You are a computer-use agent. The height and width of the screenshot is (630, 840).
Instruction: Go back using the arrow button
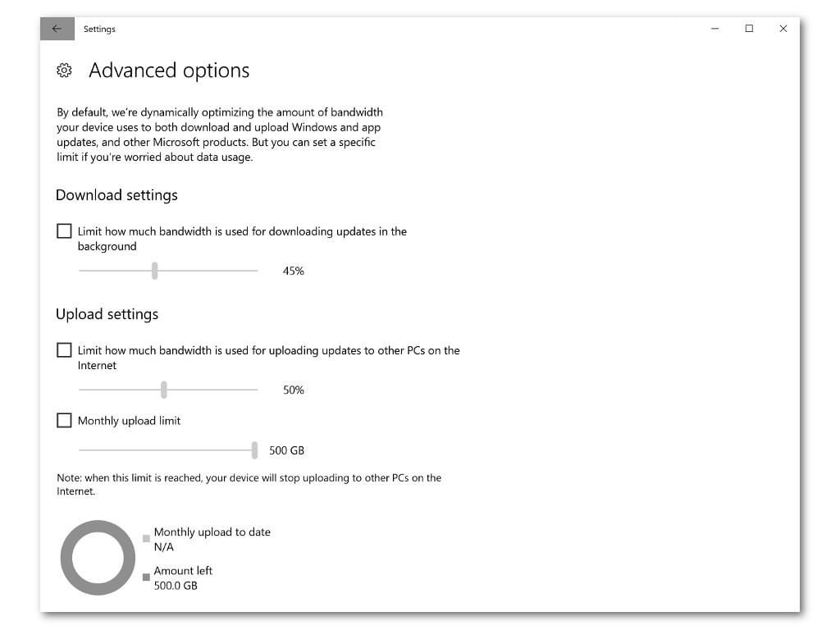(x=57, y=29)
